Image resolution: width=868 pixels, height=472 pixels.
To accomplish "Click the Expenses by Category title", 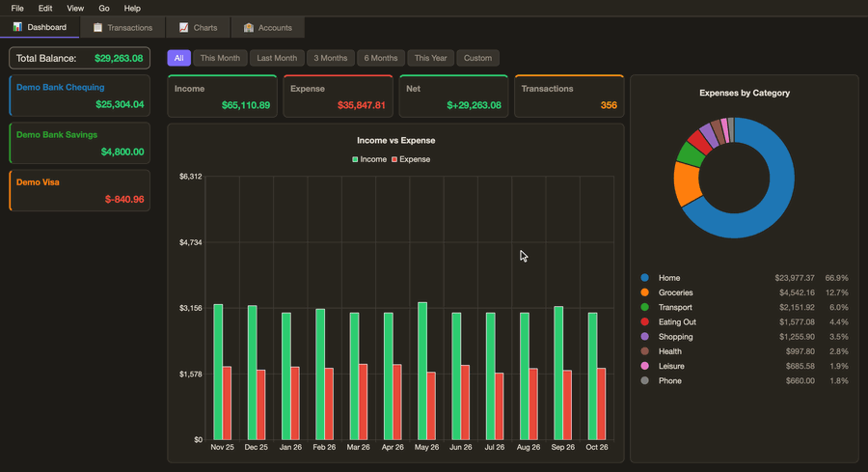I will [745, 93].
